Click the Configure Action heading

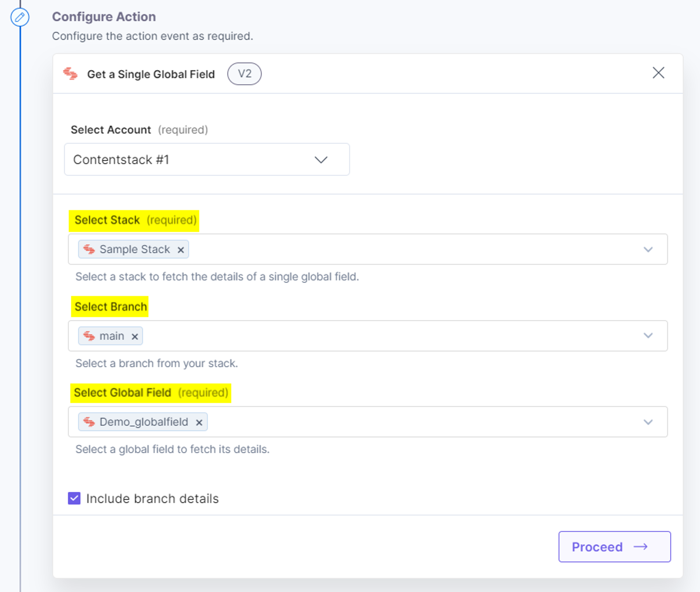click(x=104, y=17)
